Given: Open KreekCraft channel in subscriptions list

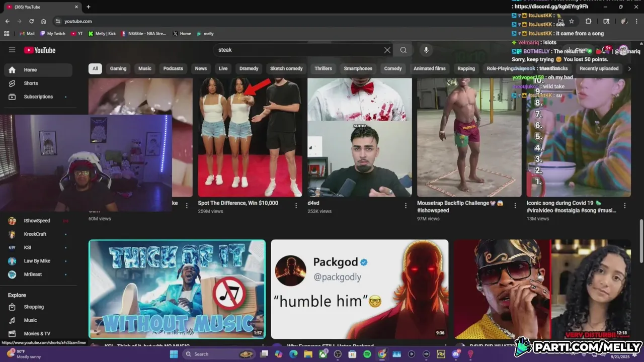Looking at the screenshot, I should 38,234.
